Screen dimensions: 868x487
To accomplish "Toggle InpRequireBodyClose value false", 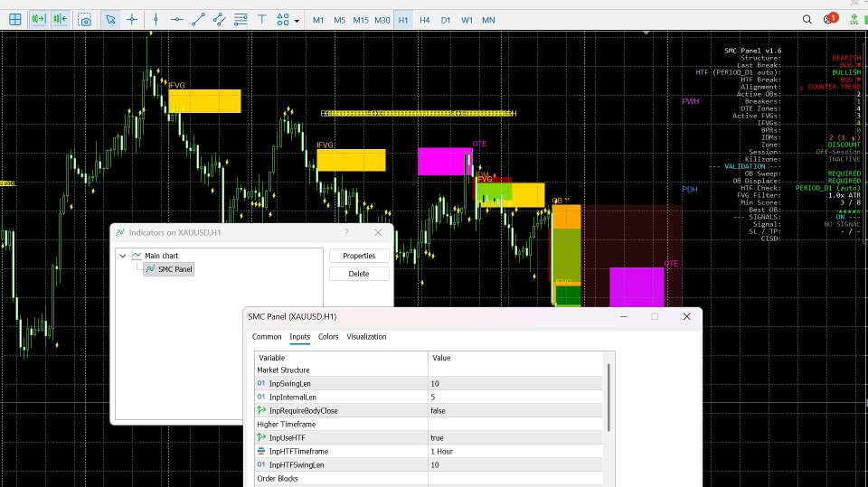I will pos(516,410).
